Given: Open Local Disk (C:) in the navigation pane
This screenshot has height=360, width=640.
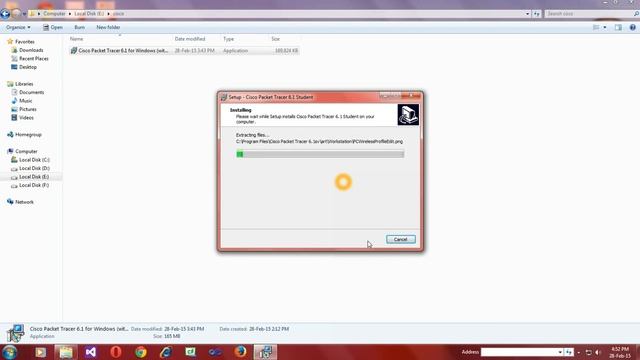Looking at the screenshot, I should pyautogui.click(x=34, y=160).
